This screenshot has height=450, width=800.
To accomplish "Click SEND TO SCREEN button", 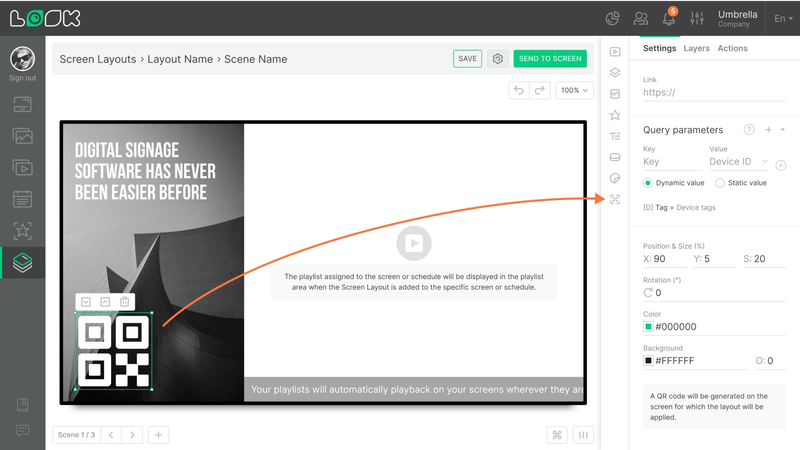I will (x=550, y=59).
